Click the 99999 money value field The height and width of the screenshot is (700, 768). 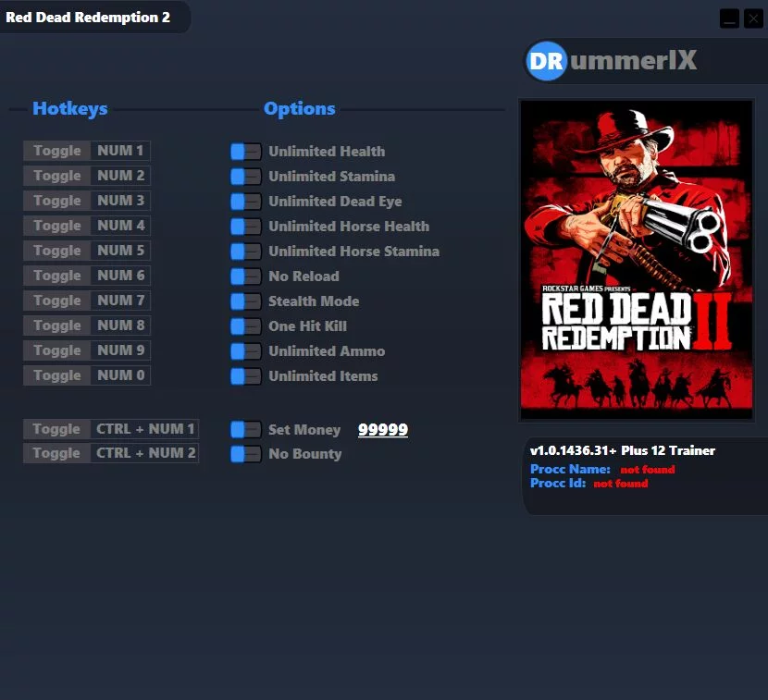tap(383, 429)
